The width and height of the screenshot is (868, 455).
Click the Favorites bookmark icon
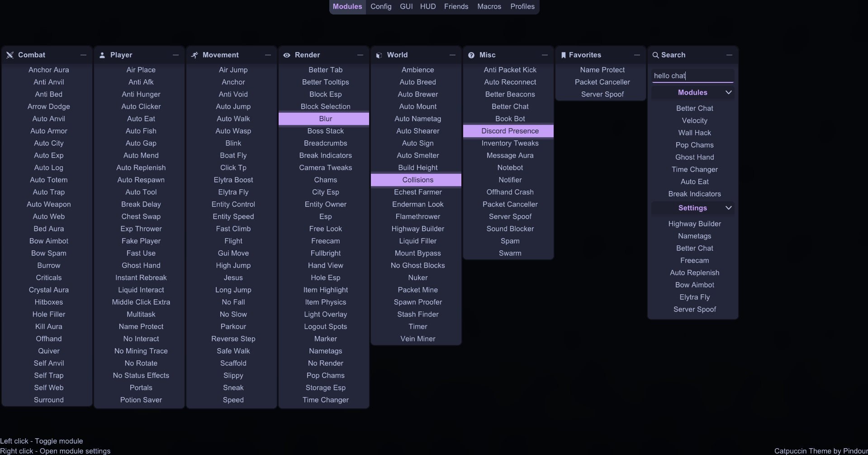[x=563, y=55]
